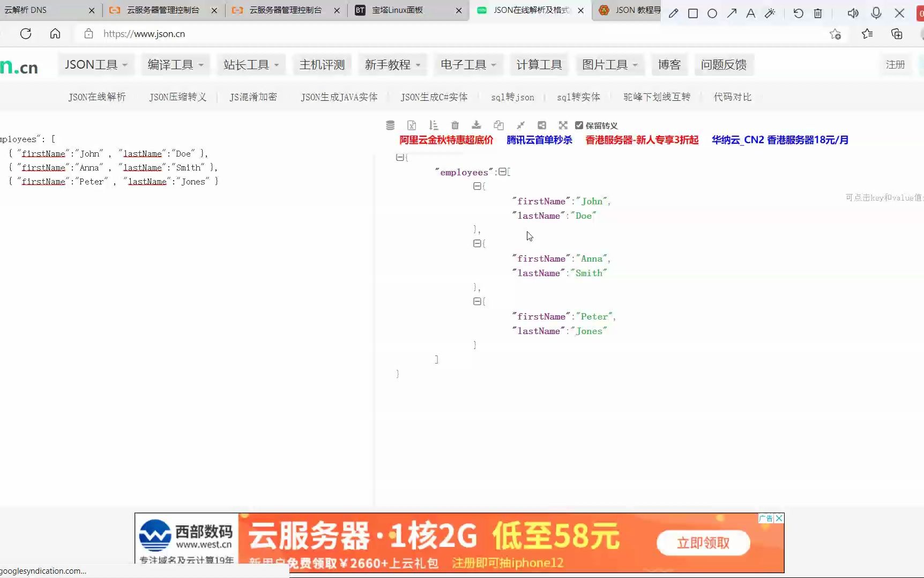
Task: Open the favorites list icon
Action: [x=867, y=34]
